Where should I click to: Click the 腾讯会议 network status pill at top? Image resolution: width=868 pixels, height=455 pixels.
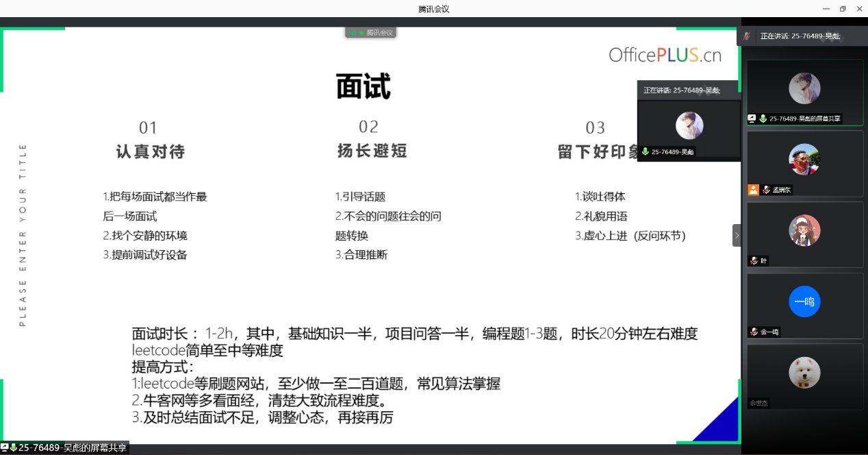pyautogui.click(x=370, y=32)
